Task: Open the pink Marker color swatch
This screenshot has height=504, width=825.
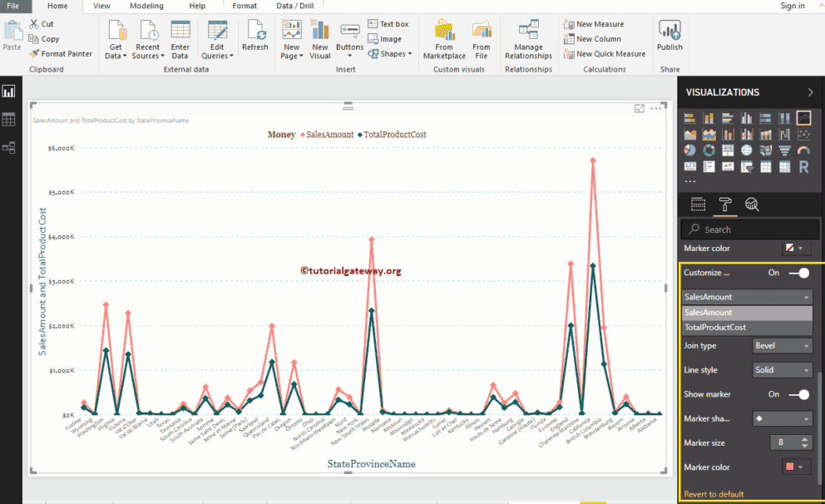Action: point(795,467)
